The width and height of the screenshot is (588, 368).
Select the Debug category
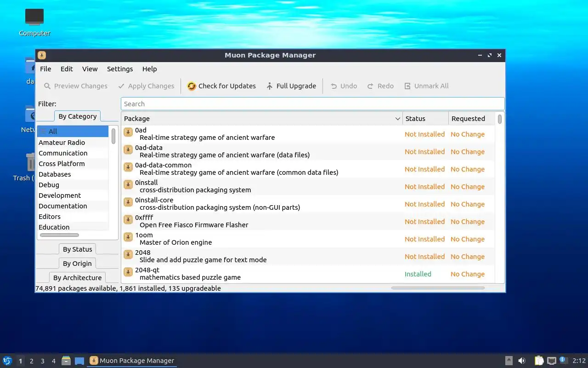tap(73, 185)
